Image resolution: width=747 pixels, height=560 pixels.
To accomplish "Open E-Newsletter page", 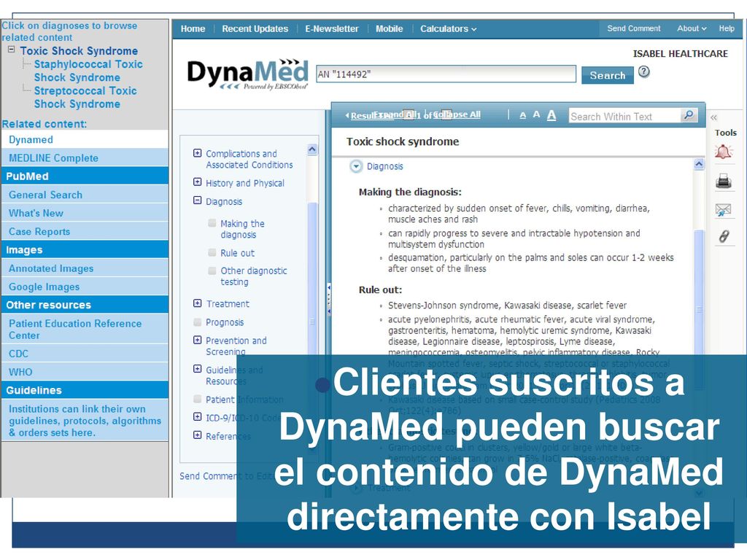I will point(332,29).
